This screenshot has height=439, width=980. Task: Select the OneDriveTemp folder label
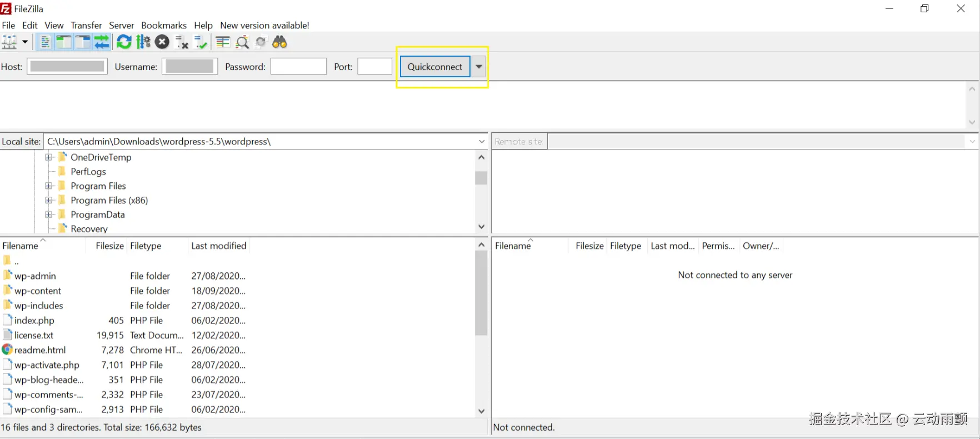(x=101, y=157)
